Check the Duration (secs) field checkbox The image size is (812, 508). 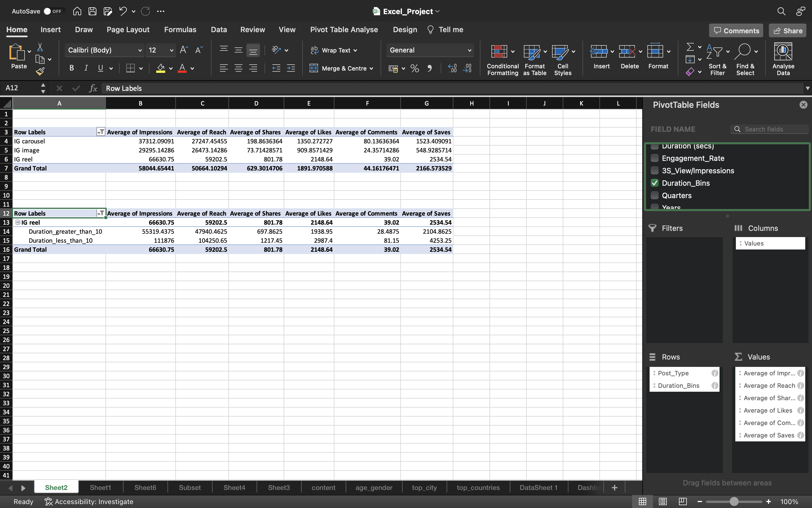654,146
